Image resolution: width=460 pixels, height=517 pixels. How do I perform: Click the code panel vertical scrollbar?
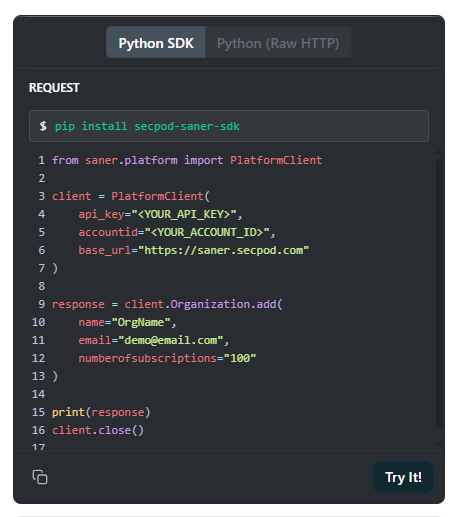pos(439,293)
